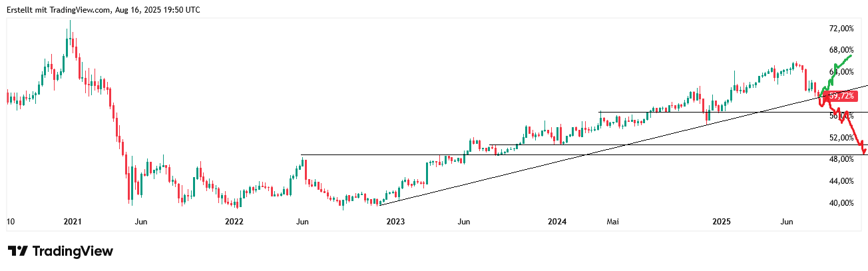Click the 68,00% axis label
Screen dimensions: 868x271
pyautogui.click(x=841, y=50)
